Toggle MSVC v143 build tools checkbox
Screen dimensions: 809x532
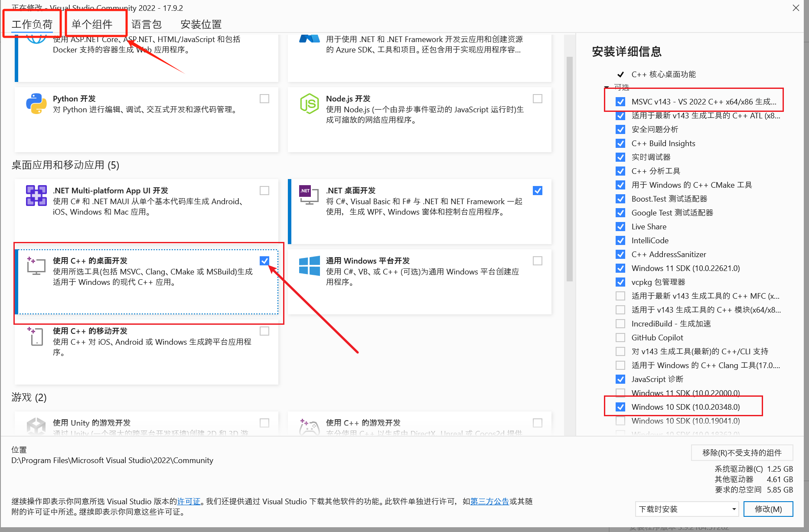(x=620, y=102)
